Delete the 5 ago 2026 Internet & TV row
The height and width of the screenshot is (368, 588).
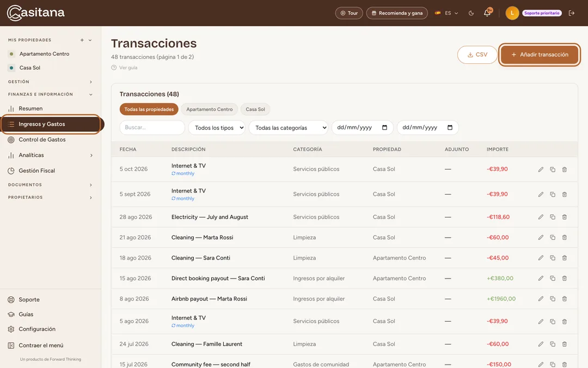click(565, 322)
